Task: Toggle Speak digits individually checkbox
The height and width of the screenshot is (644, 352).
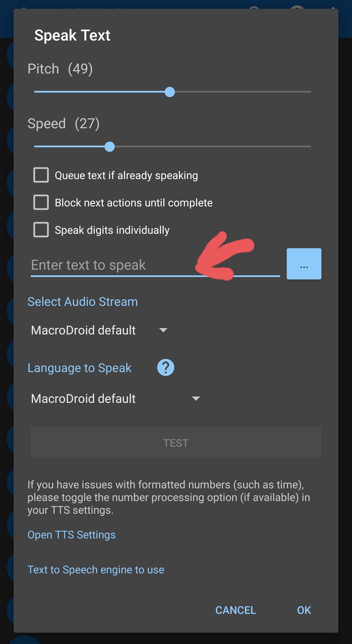Action: point(41,229)
